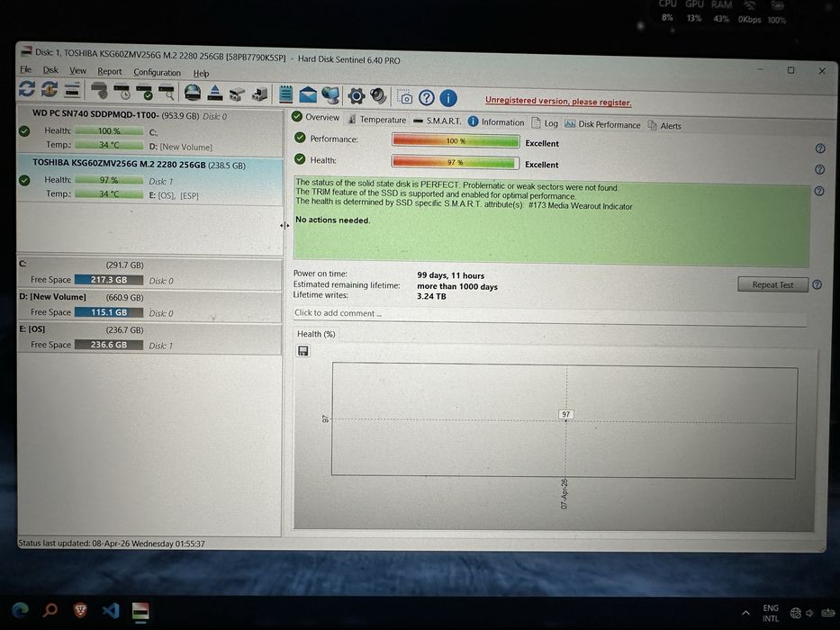Click the disk with clock test icon
This screenshot has height=630, width=840.
pyautogui.click(x=122, y=92)
